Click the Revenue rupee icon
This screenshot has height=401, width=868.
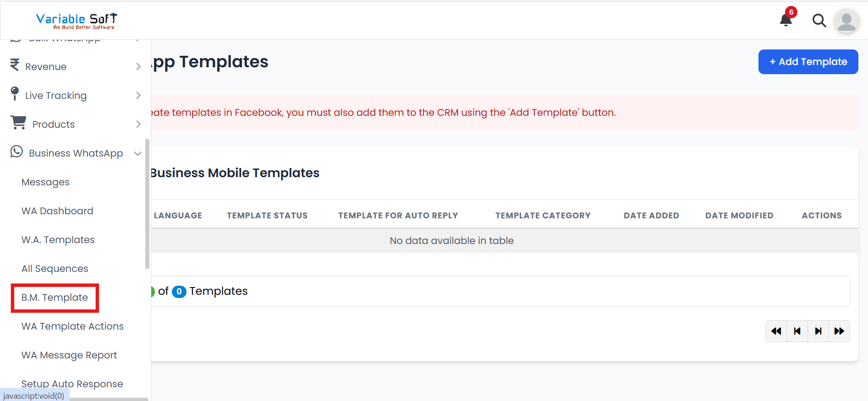point(15,65)
